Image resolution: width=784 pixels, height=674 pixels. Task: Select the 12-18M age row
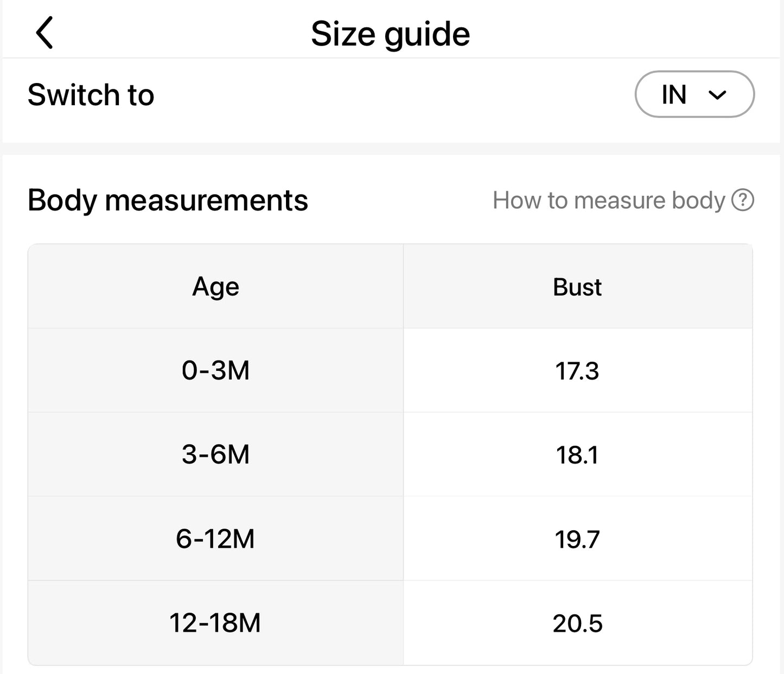click(215, 622)
